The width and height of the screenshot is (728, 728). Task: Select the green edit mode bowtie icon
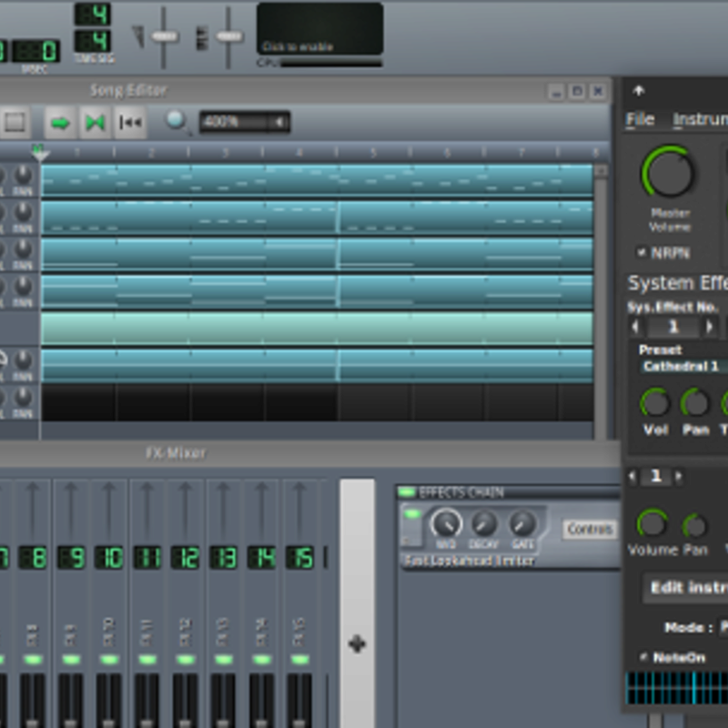(x=95, y=123)
